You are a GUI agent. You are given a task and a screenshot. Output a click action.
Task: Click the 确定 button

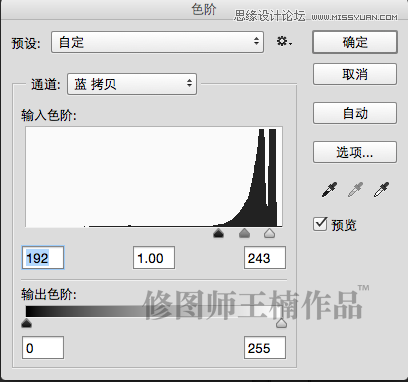[355, 42]
